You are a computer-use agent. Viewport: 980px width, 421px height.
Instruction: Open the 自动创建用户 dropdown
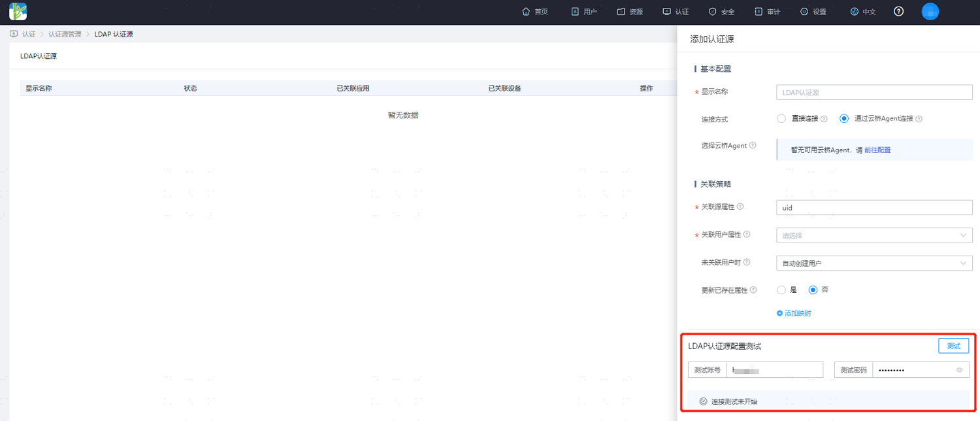tap(874, 263)
